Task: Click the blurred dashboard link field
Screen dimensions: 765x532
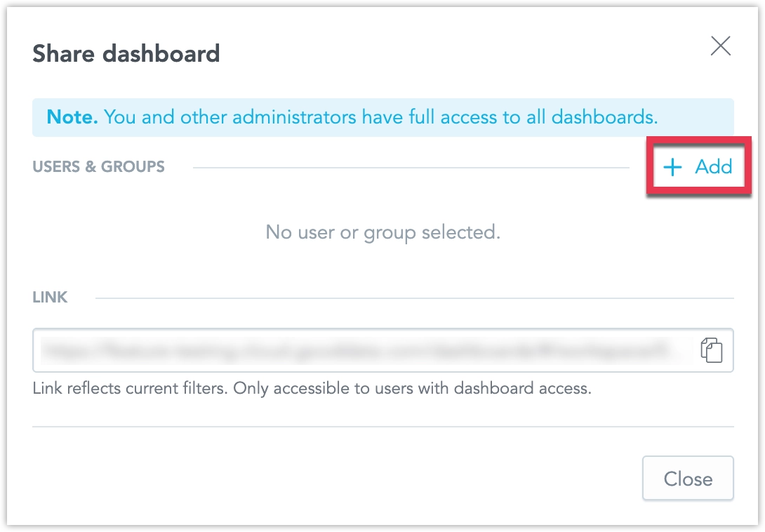Action: click(x=351, y=350)
